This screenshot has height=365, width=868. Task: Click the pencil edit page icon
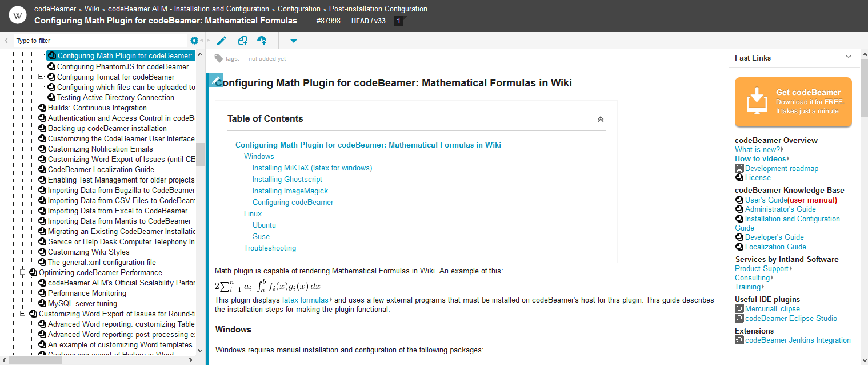[222, 41]
